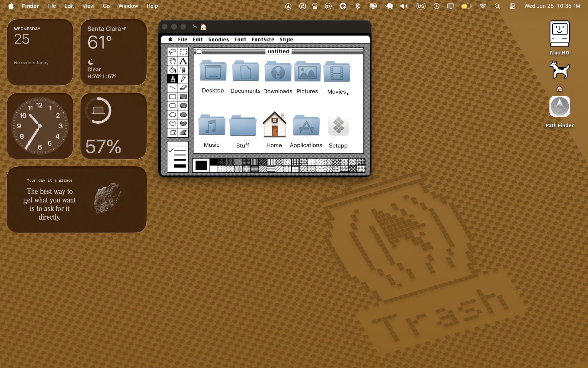Open the FontSize menu
This screenshot has height=368, width=588.
(263, 39)
